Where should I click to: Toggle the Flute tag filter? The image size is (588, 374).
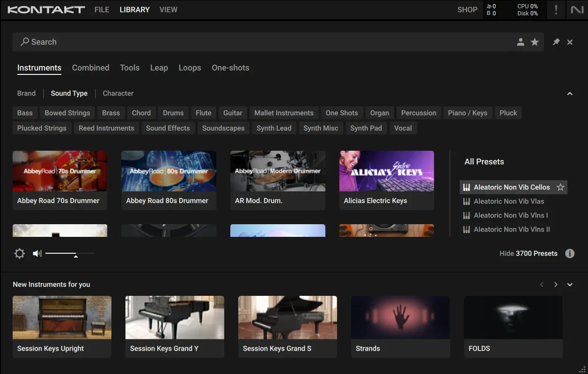click(204, 113)
